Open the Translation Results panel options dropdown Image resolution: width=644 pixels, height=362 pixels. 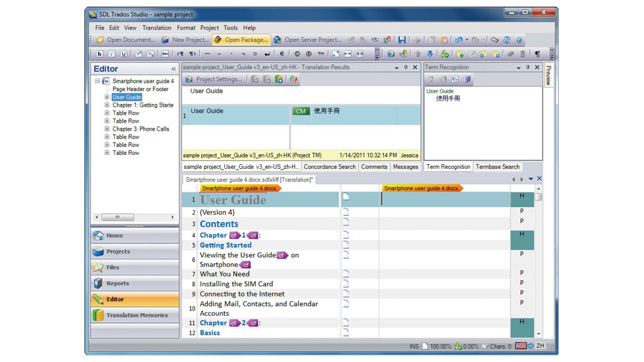coord(396,67)
